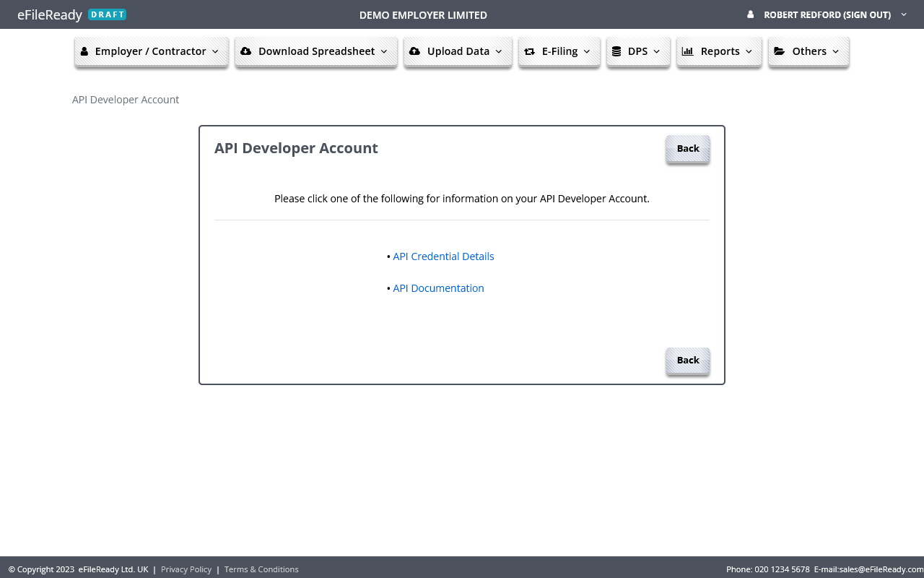Click the bar chart icon beside Reports

click(x=688, y=51)
